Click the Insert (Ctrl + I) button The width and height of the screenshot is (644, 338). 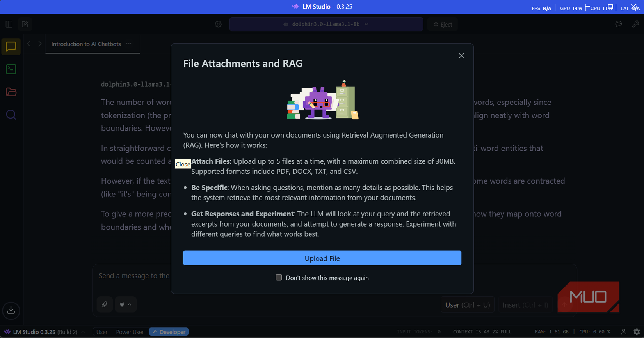point(525,305)
